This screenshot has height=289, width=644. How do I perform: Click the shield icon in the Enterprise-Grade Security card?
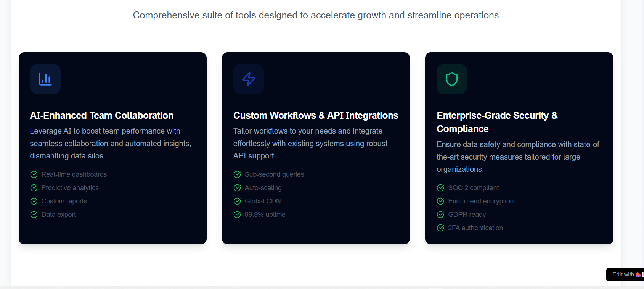452,79
